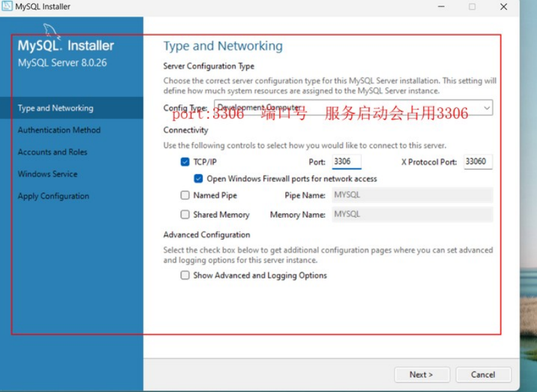Image resolution: width=537 pixels, height=392 pixels.
Task: Click the Next button
Action: click(422, 375)
